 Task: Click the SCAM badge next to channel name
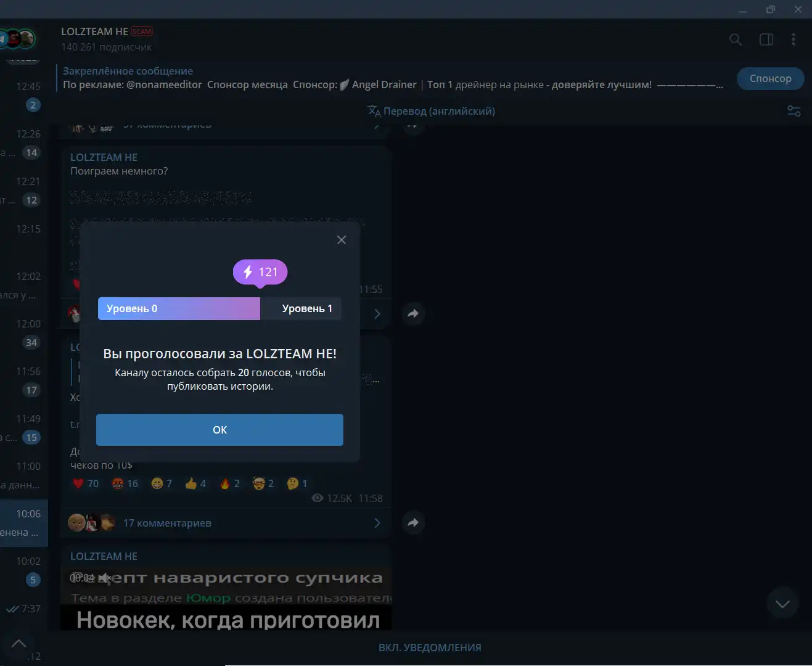click(x=142, y=31)
